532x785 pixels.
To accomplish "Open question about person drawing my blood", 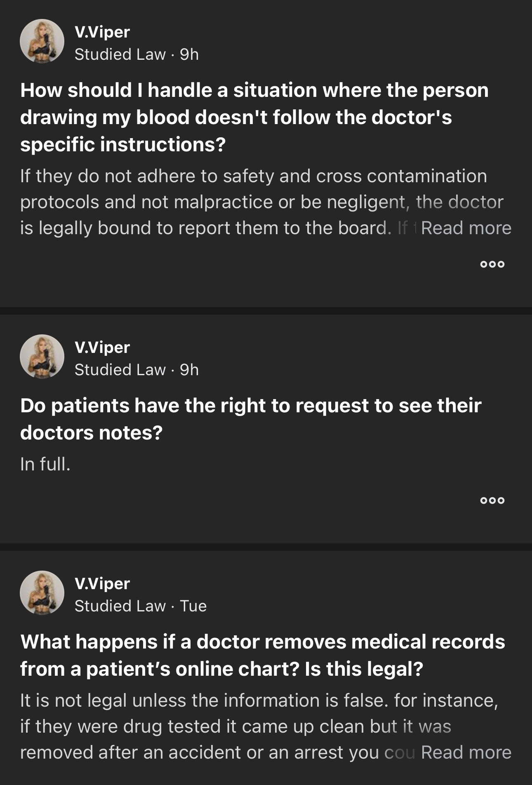I will (254, 117).
